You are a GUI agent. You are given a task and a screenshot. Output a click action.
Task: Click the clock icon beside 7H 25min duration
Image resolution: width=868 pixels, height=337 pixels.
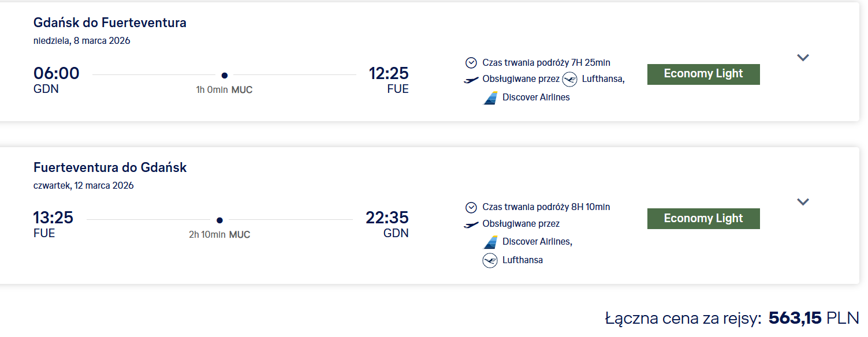(471, 63)
